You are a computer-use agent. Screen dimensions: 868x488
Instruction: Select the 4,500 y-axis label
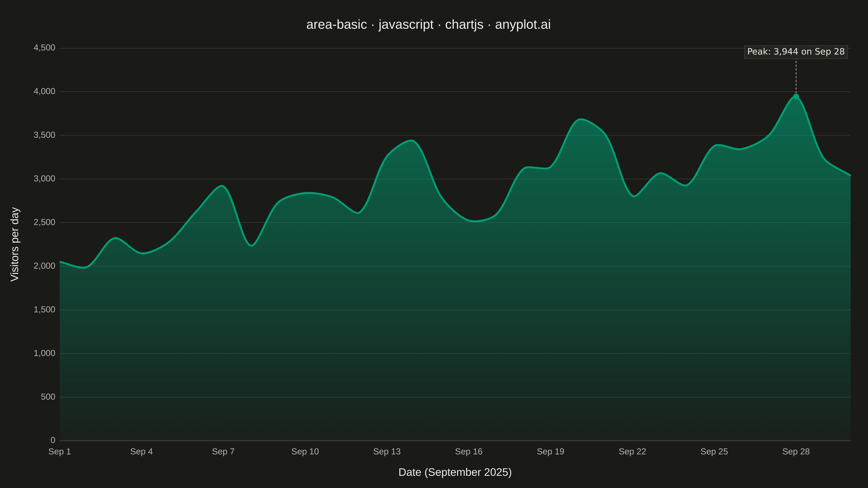(44, 48)
